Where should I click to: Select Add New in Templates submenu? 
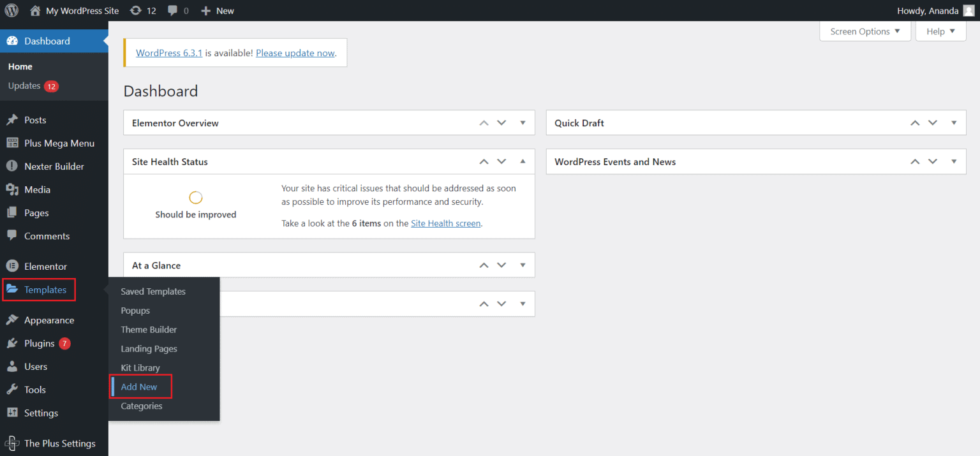(x=139, y=387)
